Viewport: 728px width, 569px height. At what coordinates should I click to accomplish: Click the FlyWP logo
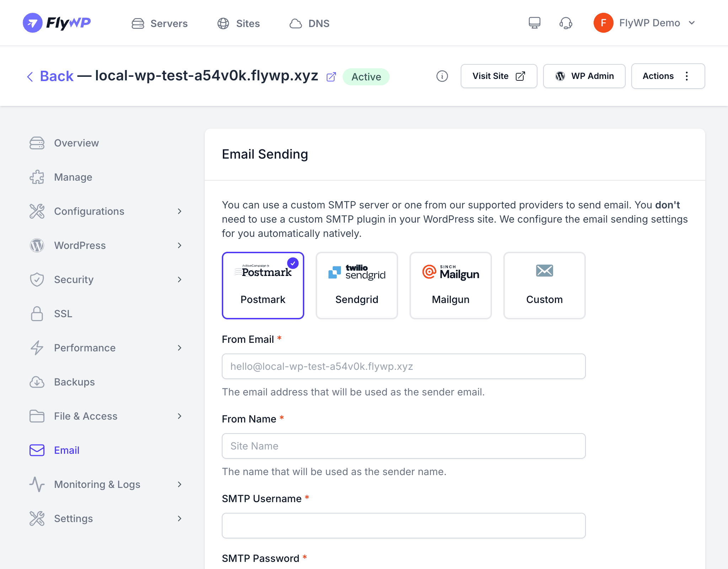pos(57,23)
